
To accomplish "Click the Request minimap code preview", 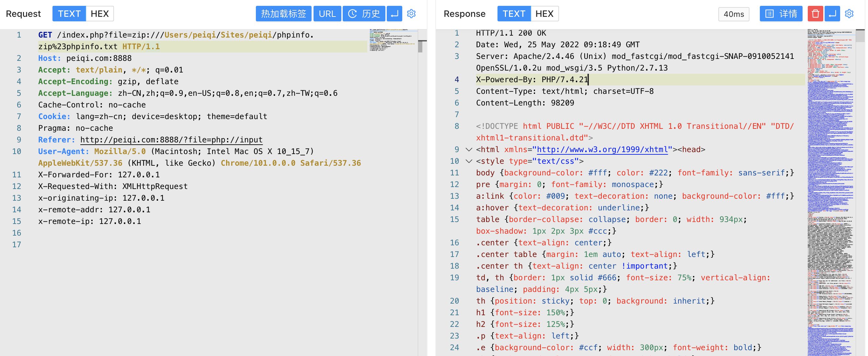I will pos(393,40).
